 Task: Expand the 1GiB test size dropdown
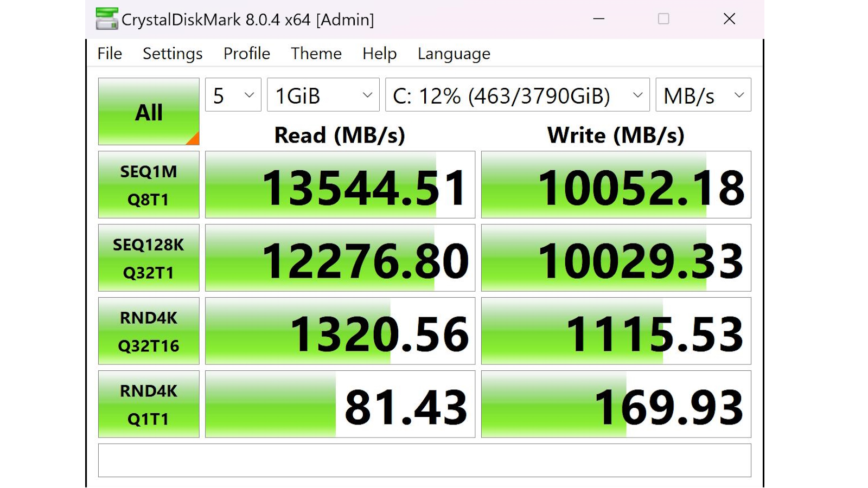pyautogui.click(x=323, y=95)
